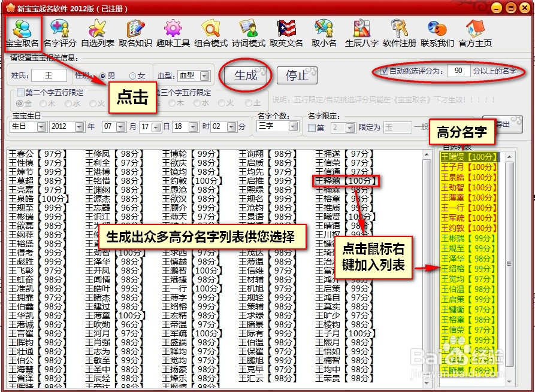Toggle 自动挑选评分 checkbox
Viewport: 535px width, 392px height.
pos(385,71)
